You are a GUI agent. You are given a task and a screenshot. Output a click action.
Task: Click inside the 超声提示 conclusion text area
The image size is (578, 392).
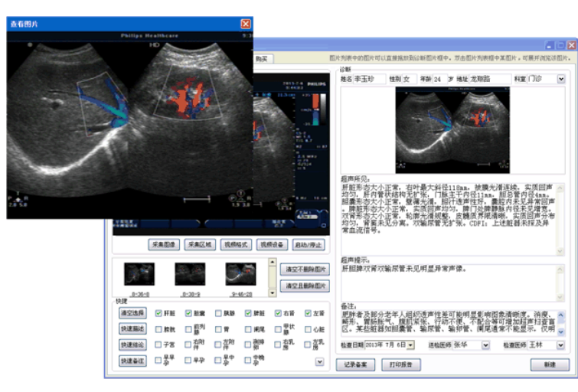pos(449,283)
